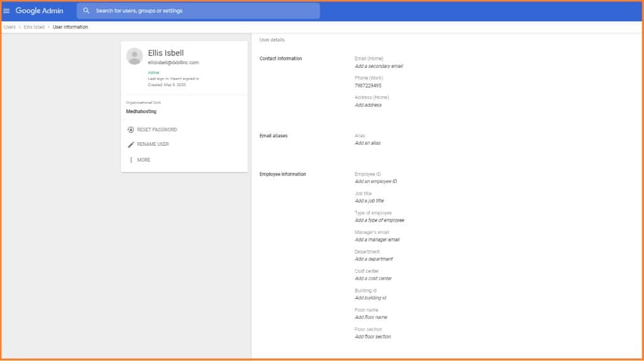Click Add a secondary email
644x361 pixels.
379,66
